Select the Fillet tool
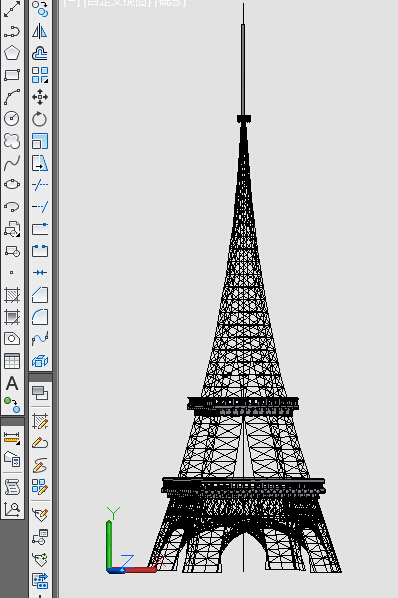Viewport: 398px width, 598px height. (x=40, y=317)
